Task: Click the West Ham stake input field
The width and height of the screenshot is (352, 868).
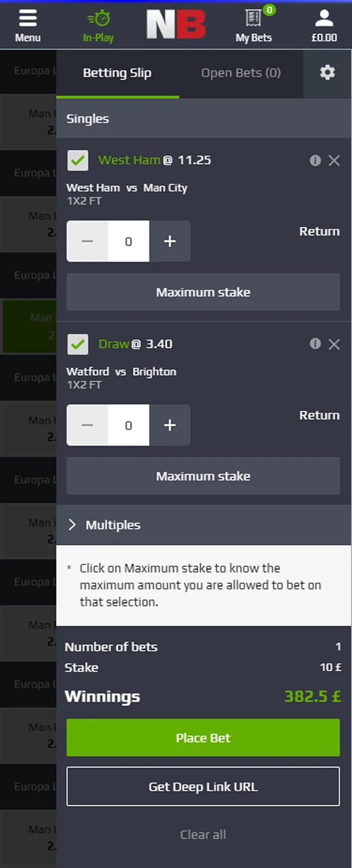Action: click(129, 241)
